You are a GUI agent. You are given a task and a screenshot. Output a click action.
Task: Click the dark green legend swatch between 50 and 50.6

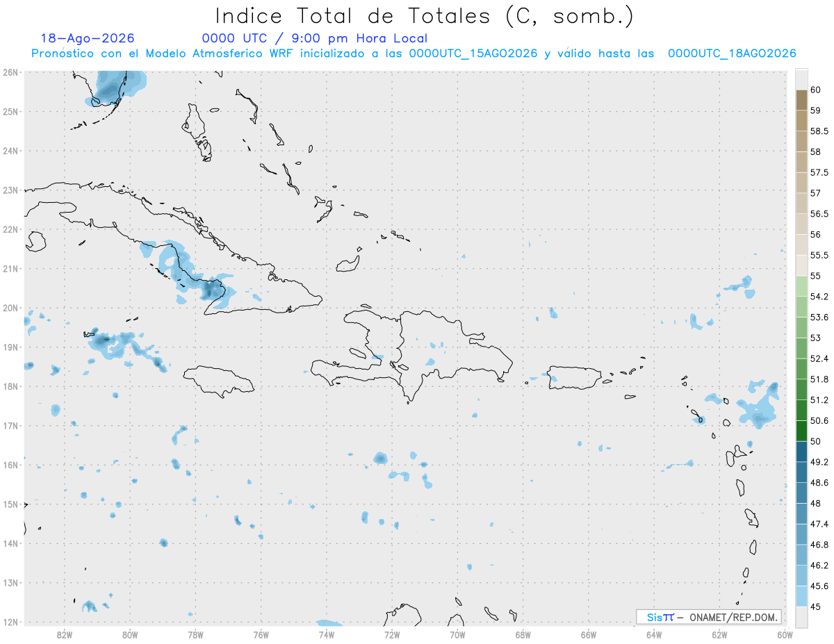[801, 431]
